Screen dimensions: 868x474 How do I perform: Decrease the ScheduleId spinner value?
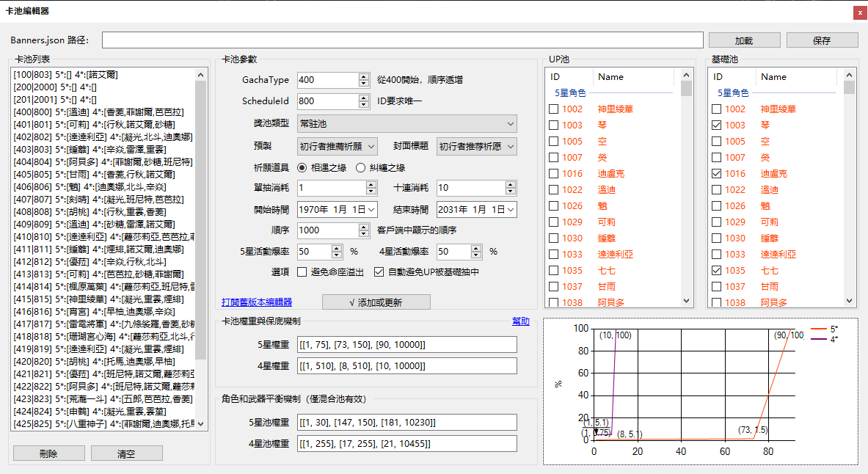tap(364, 105)
